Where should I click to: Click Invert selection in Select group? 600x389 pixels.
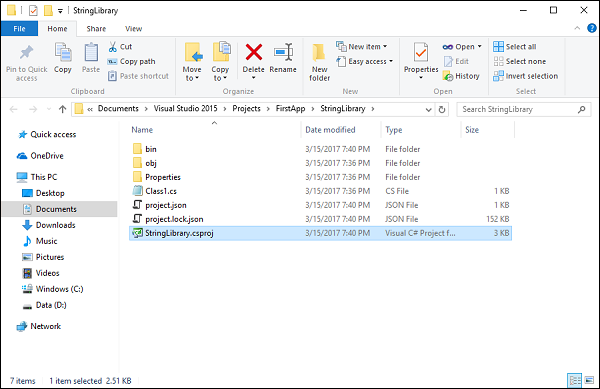[x=525, y=76]
